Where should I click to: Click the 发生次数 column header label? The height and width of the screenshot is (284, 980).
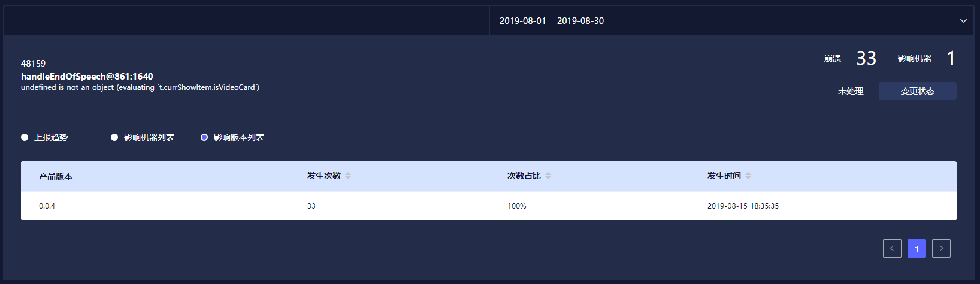pos(324,176)
